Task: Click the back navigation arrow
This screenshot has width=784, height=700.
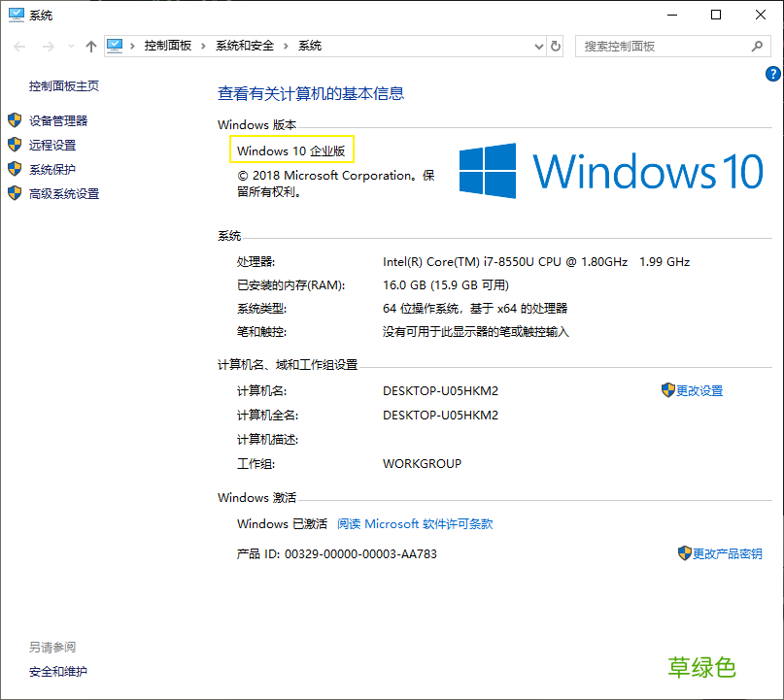Action: point(19,47)
